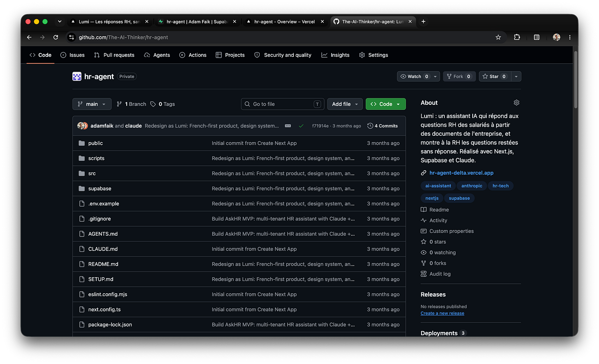The image size is (599, 364).
Task: Open the supabase folder
Action: [x=100, y=189]
